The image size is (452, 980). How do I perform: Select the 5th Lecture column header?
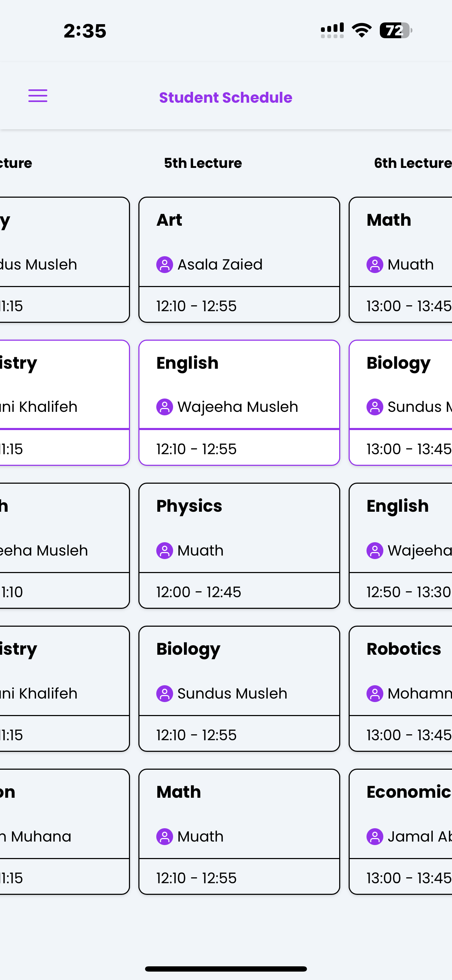203,163
